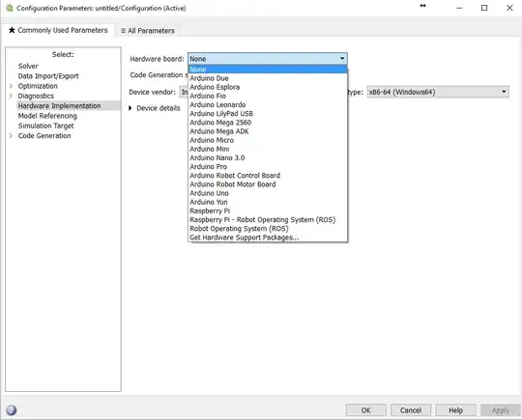Select Code Generation category
Screen dimensions: 522x420
pyautogui.click(x=44, y=136)
